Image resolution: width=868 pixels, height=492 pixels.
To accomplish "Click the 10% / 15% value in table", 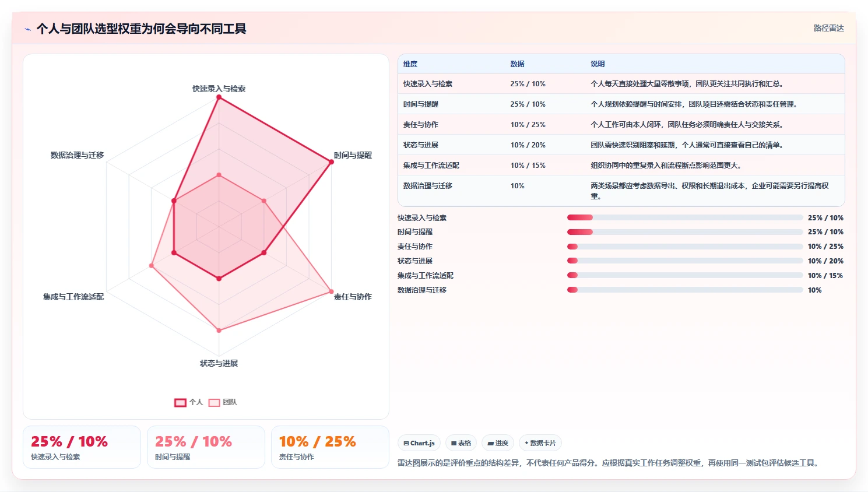I will click(x=528, y=166).
